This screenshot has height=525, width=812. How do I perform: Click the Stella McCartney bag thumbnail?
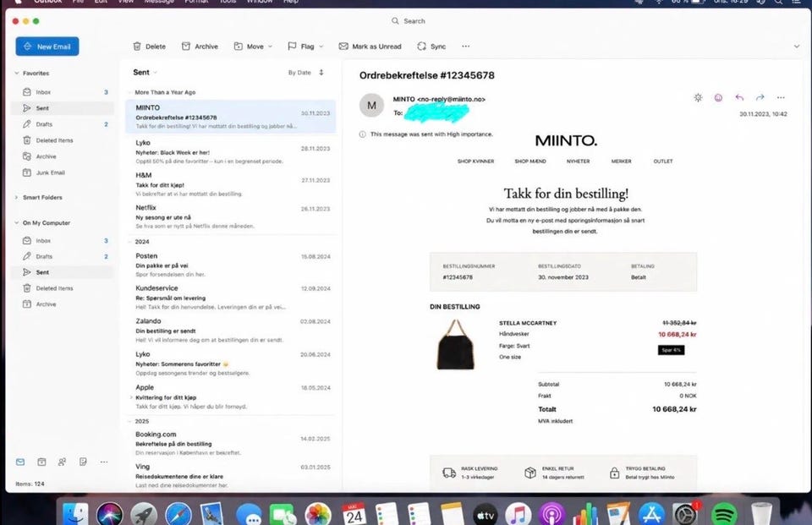point(455,344)
